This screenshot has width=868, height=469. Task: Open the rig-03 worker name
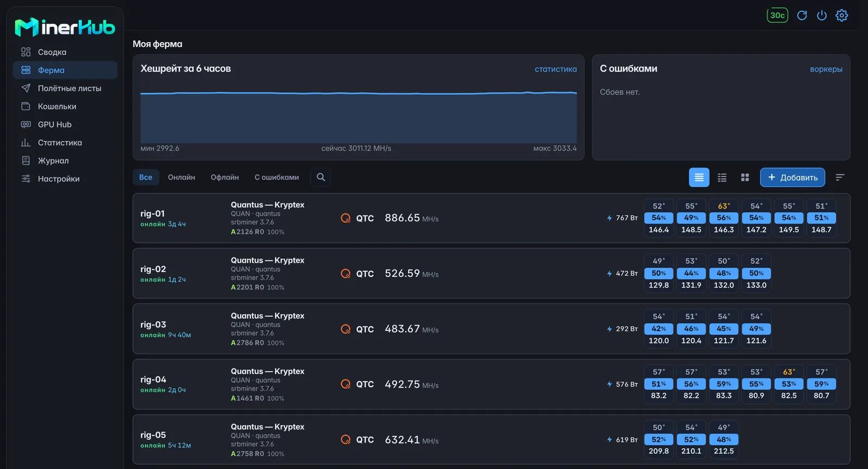153,325
